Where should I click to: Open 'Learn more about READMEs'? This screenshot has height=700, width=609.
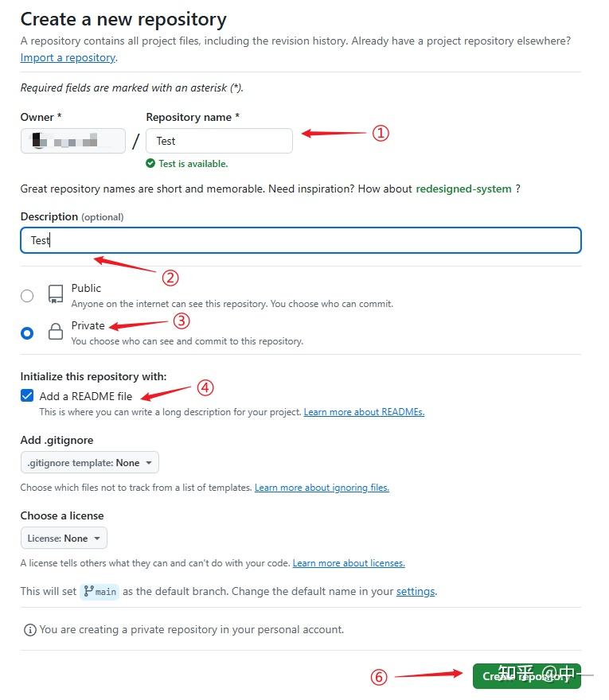pyautogui.click(x=364, y=411)
